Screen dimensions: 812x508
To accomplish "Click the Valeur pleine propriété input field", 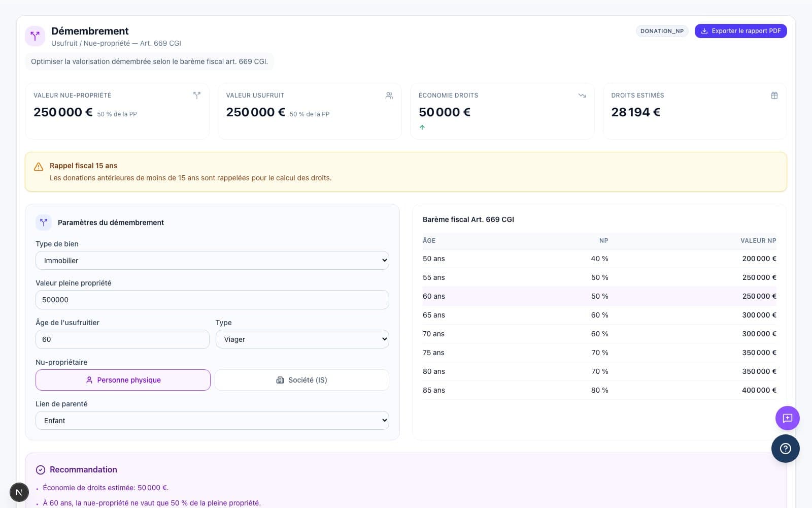I will (212, 300).
